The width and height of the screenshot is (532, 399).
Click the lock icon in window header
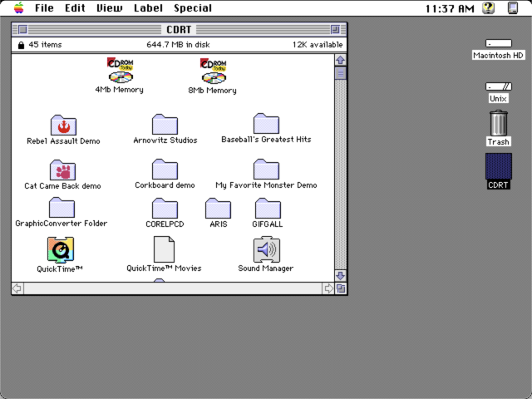pyautogui.click(x=21, y=45)
